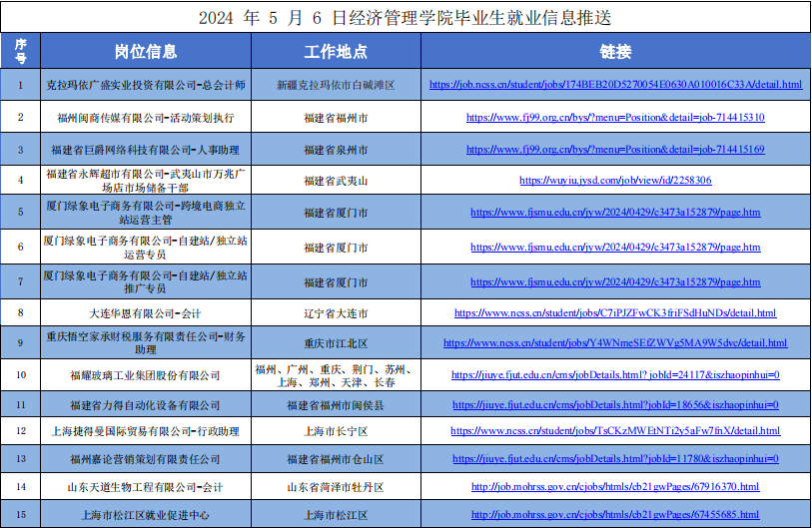Open the ncss.cn link for 上海捷得曼 行政助理
The width and height of the screenshot is (812, 528).
(615, 431)
